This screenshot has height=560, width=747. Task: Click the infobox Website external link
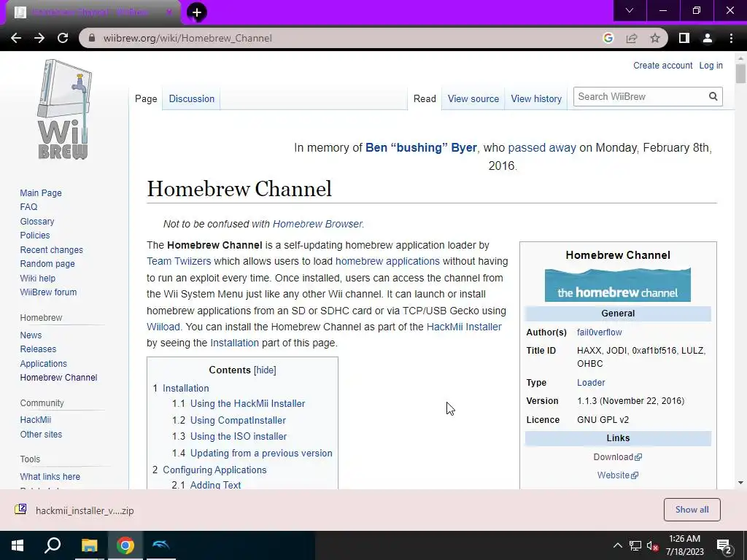click(x=617, y=475)
